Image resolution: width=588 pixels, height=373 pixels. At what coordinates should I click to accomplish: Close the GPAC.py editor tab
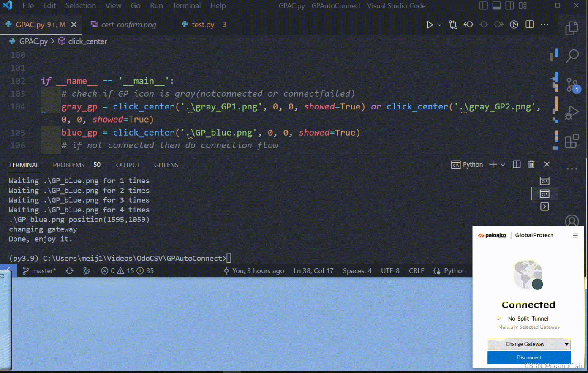click(74, 25)
